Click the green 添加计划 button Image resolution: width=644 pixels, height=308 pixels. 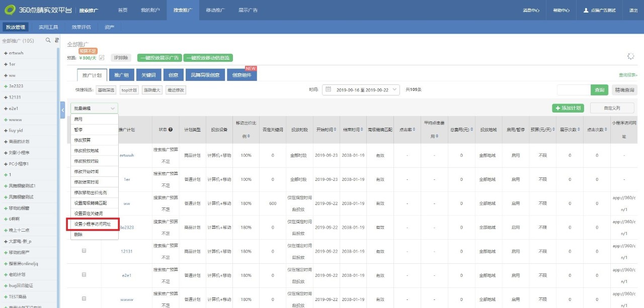click(x=568, y=108)
